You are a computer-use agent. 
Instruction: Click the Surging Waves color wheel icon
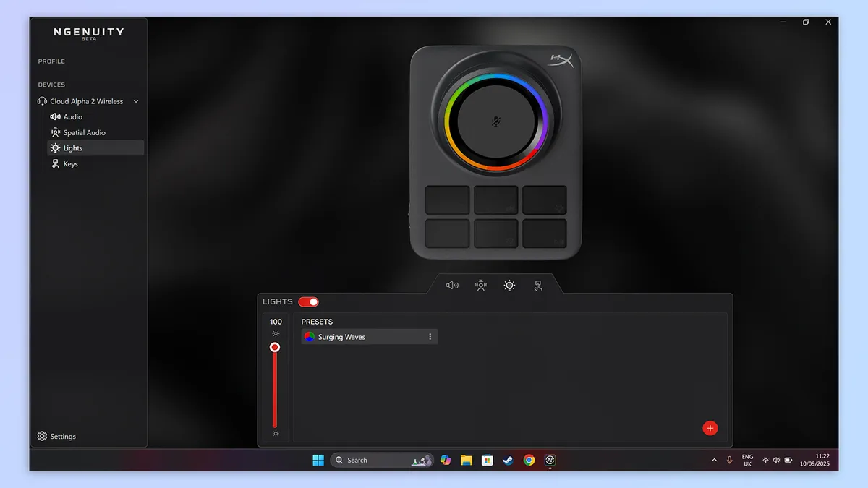coord(310,337)
